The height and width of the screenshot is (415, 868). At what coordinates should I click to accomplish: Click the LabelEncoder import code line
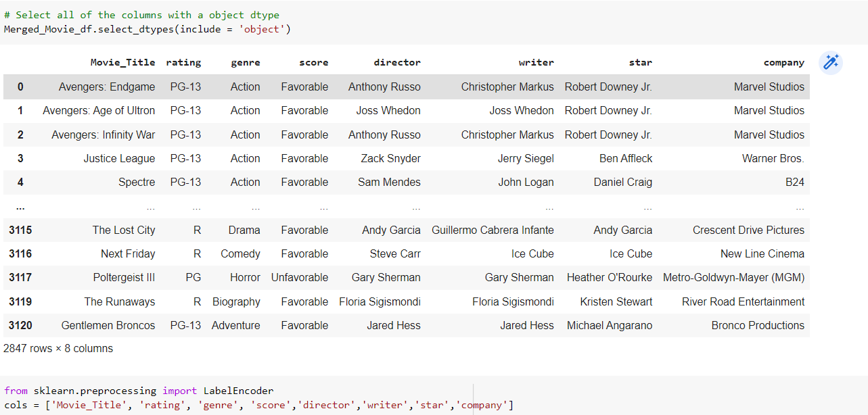coord(139,391)
